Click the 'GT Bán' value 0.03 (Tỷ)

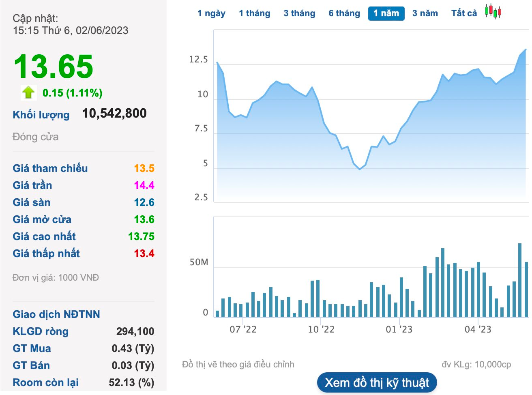(x=133, y=365)
